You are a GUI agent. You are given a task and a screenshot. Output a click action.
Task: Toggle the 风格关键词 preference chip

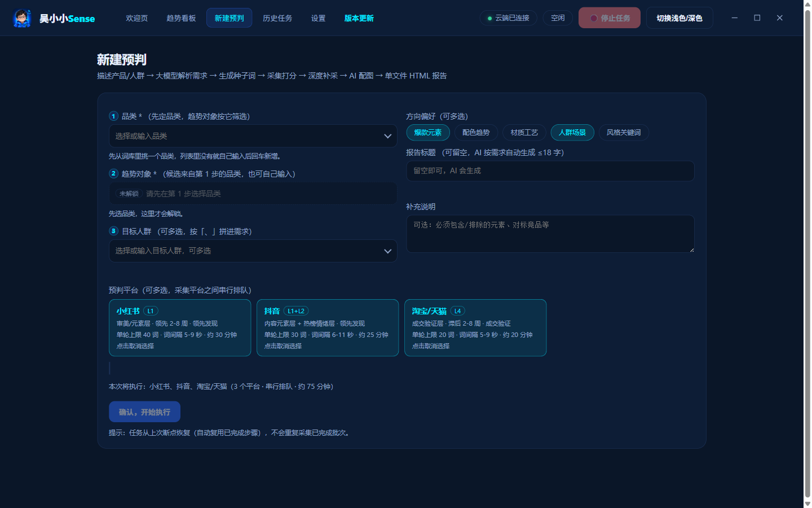pos(624,133)
